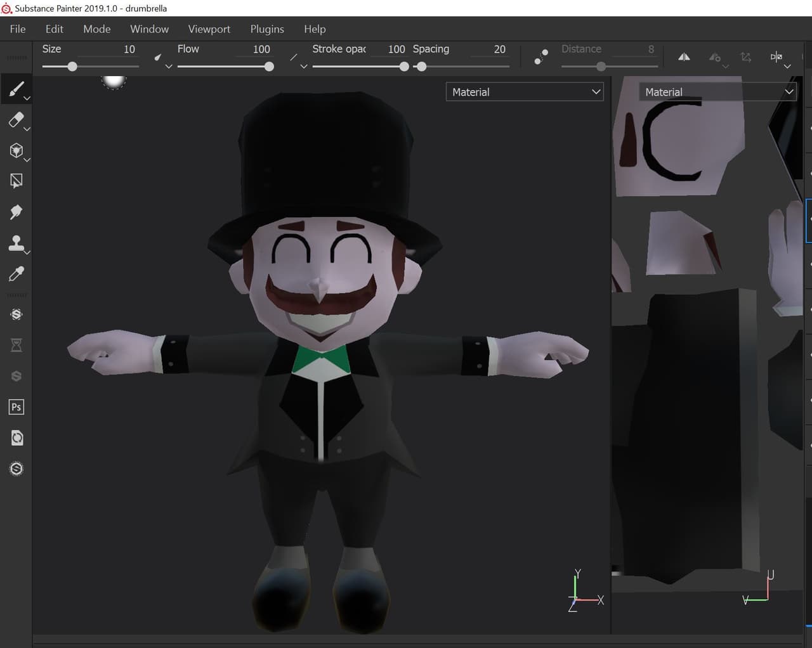Open the Edit menu
Image resolution: width=812 pixels, height=648 pixels.
tap(54, 29)
